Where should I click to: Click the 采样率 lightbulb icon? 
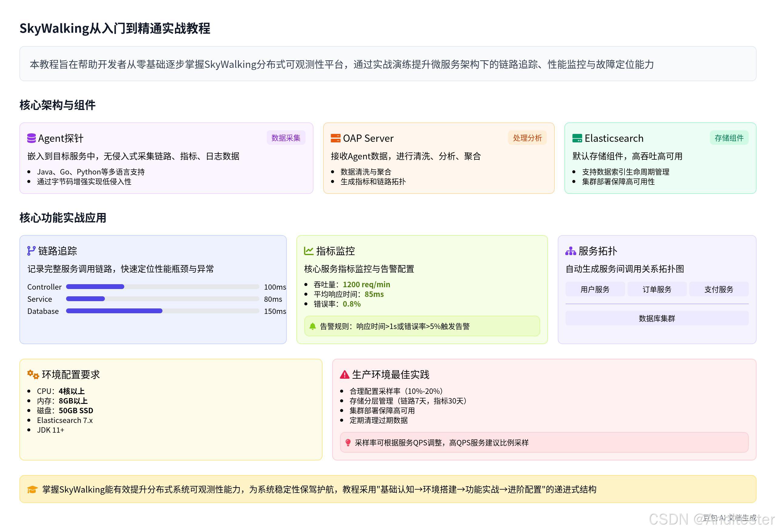point(348,443)
